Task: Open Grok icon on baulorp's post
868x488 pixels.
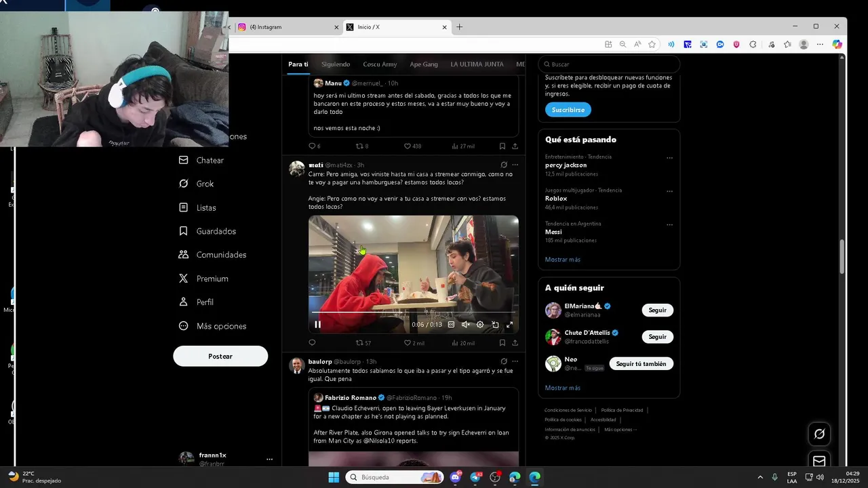Action: point(503,361)
